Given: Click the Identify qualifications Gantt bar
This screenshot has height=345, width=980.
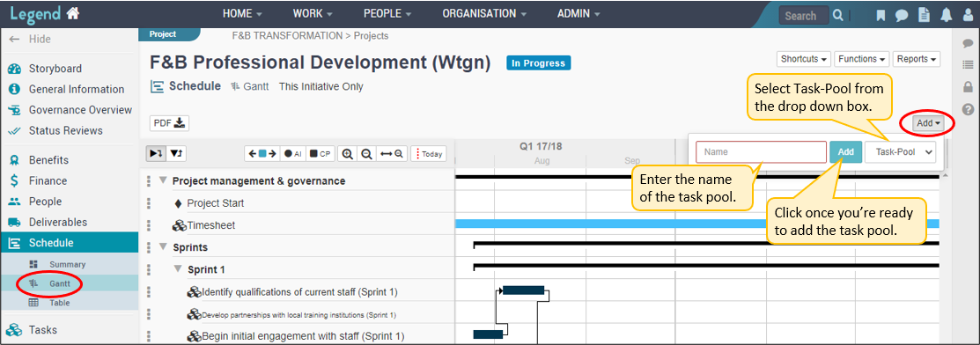Looking at the screenshot, I should click(x=524, y=290).
